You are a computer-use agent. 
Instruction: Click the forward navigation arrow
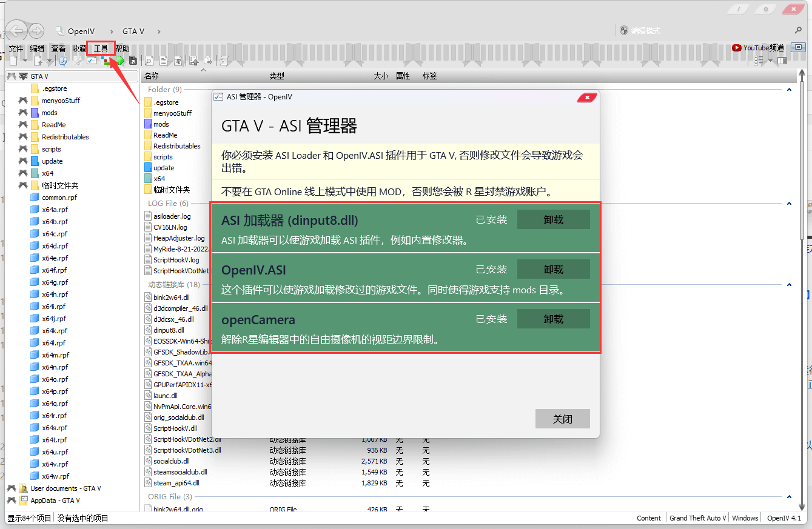36,31
